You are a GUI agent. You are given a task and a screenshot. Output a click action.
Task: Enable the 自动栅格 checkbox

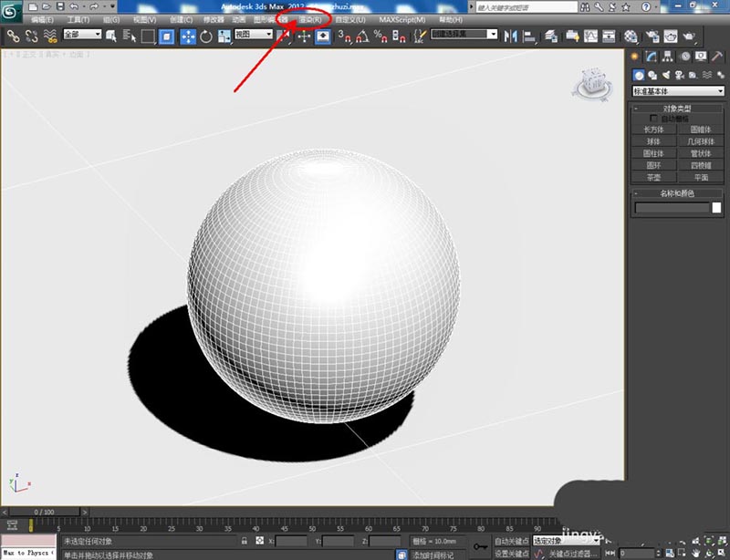654,119
